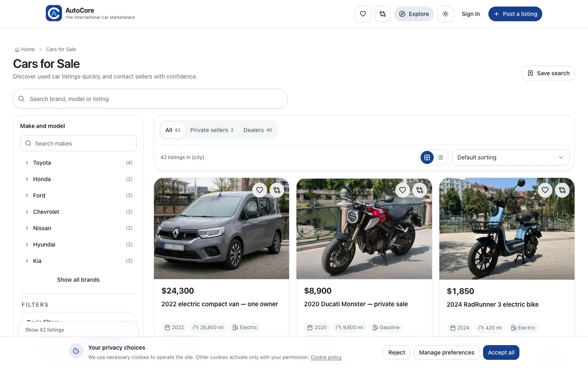Open 2022 electric compact van title
The width and height of the screenshot is (588, 368).
pyautogui.click(x=220, y=304)
